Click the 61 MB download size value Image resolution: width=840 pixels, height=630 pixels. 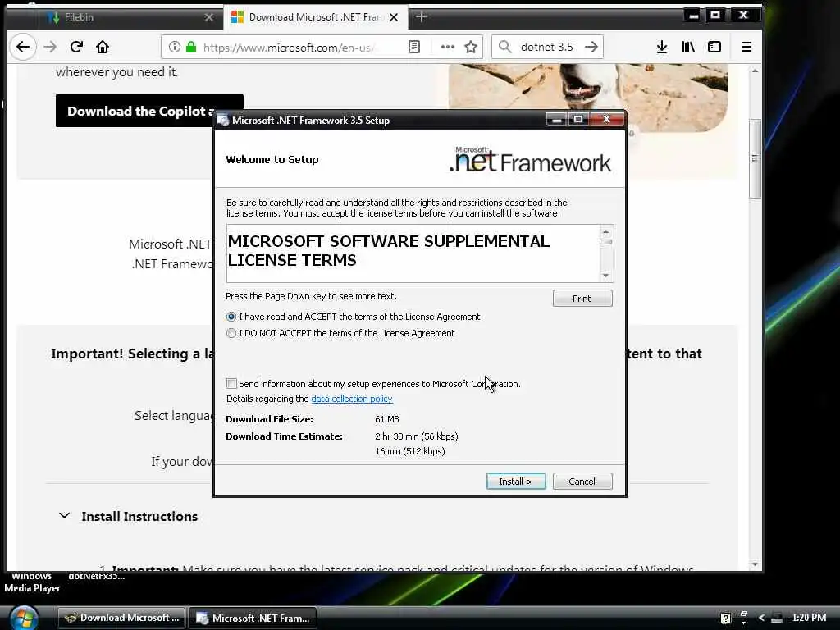point(387,419)
